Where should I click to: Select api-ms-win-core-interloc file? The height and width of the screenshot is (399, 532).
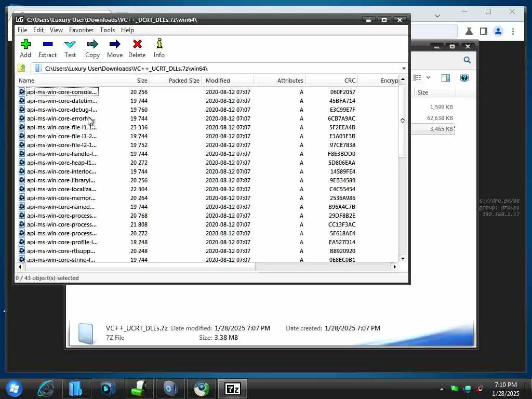[61, 171]
